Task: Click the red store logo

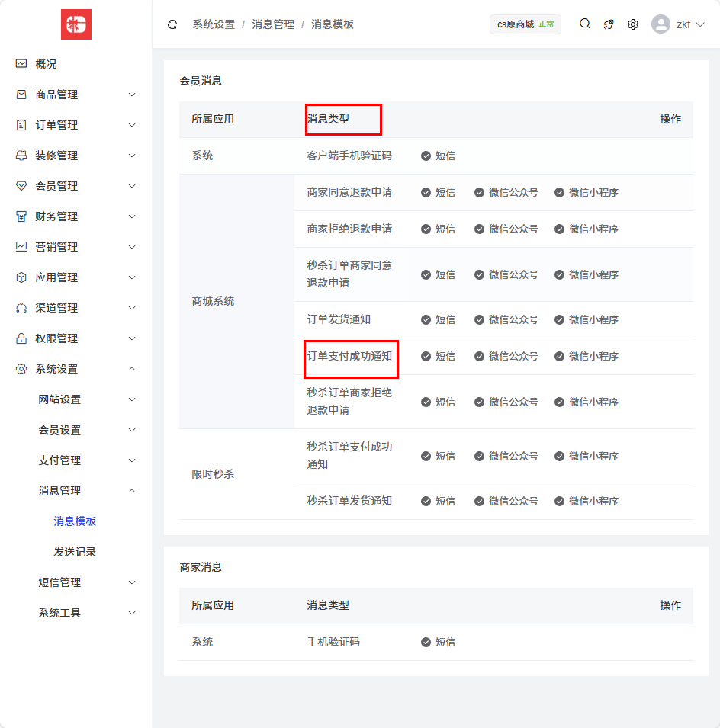Action: (76, 24)
